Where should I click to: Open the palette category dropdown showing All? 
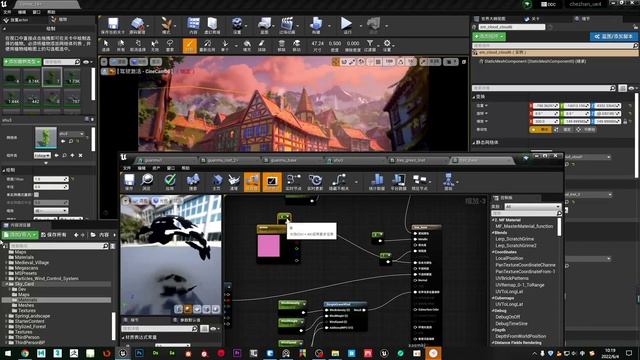pyautogui.click(x=533, y=207)
